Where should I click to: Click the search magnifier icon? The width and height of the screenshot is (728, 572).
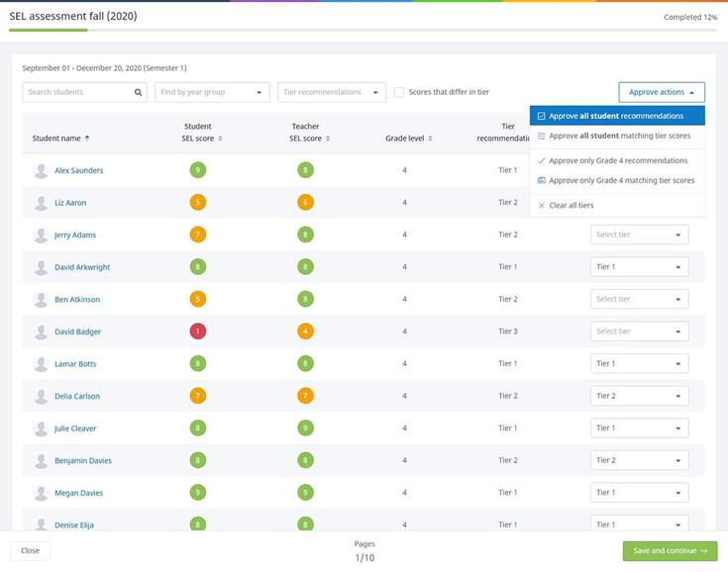pyautogui.click(x=138, y=92)
